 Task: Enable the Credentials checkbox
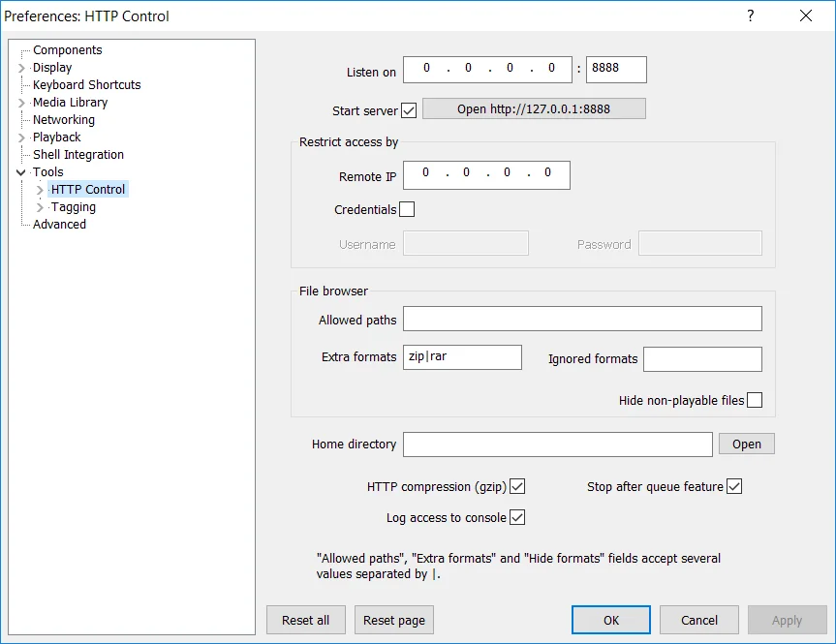coord(407,209)
